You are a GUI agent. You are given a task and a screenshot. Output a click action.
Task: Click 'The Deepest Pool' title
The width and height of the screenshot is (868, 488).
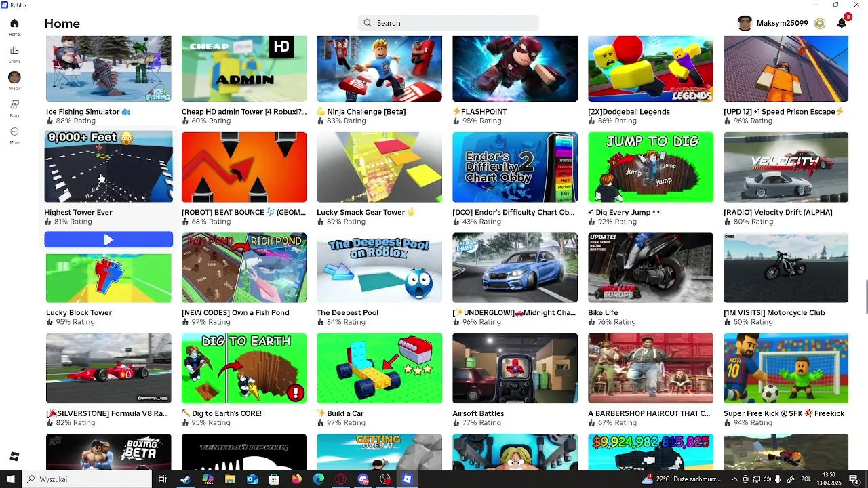(x=347, y=313)
